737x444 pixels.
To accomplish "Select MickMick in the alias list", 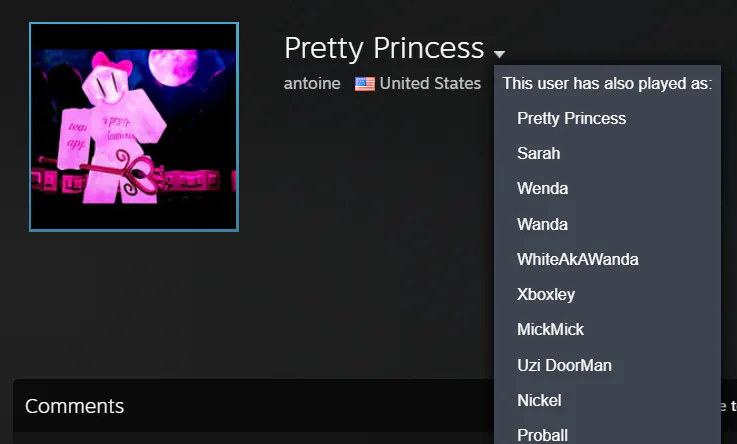I will click(x=550, y=329).
